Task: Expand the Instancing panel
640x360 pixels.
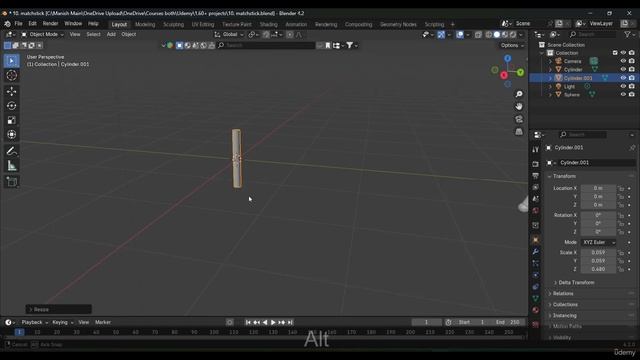Action: [x=564, y=316]
